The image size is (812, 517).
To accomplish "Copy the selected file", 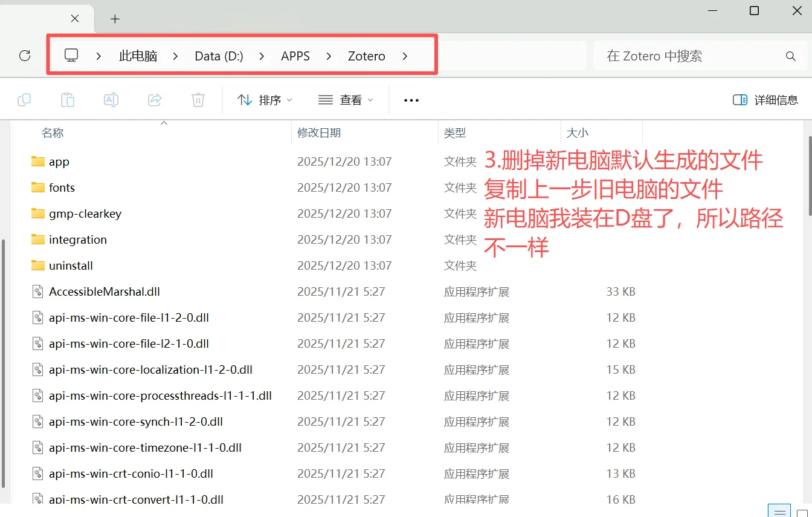I will point(24,99).
